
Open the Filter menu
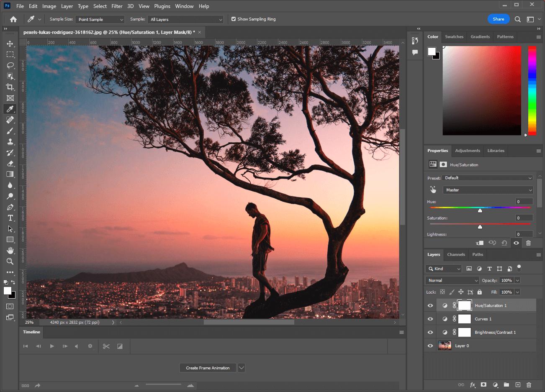116,6
